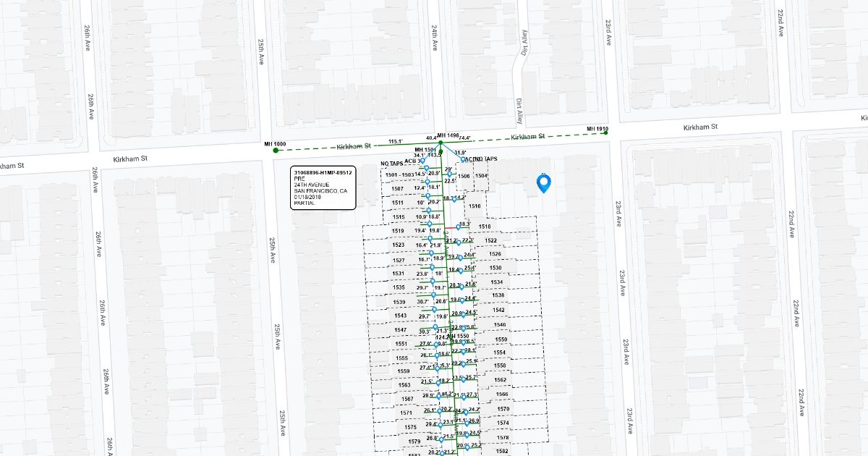Select parcel 1510 on the map
The height and width of the screenshot is (456, 868).
[x=475, y=206]
